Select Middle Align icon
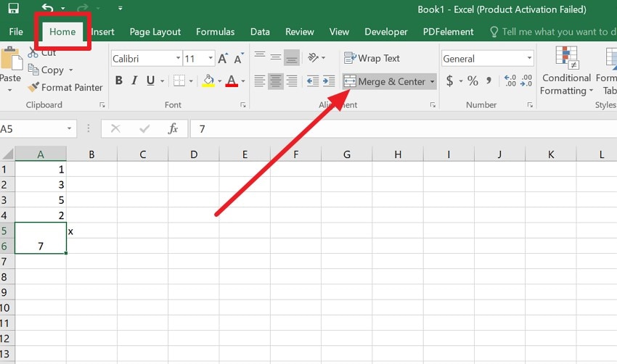Image resolution: width=617 pixels, height=364 pixels. click(x=276, y=58)
